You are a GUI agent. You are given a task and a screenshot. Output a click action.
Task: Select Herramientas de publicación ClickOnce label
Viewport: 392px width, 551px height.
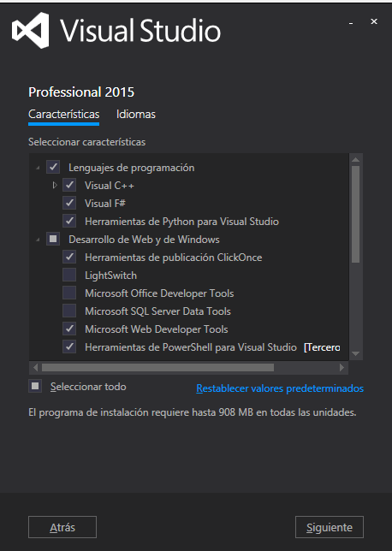[174, 258]
